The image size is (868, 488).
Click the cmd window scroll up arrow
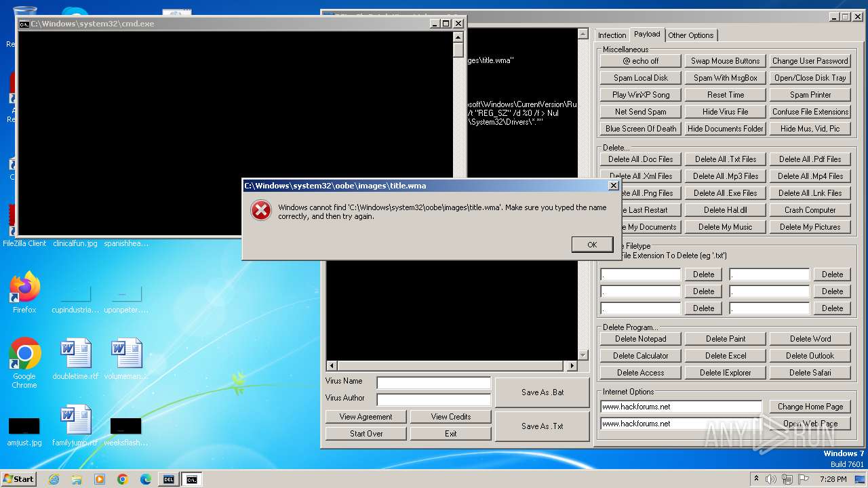(458, 37)
